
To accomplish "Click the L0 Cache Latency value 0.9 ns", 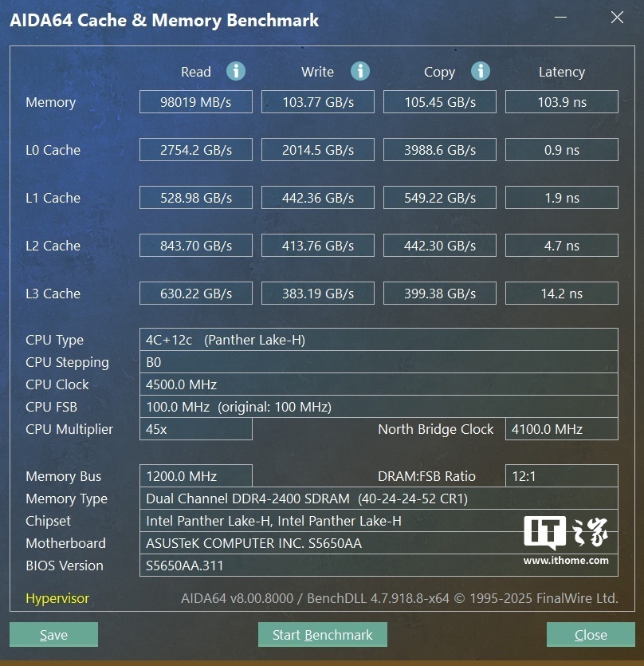I will [562, 150].
